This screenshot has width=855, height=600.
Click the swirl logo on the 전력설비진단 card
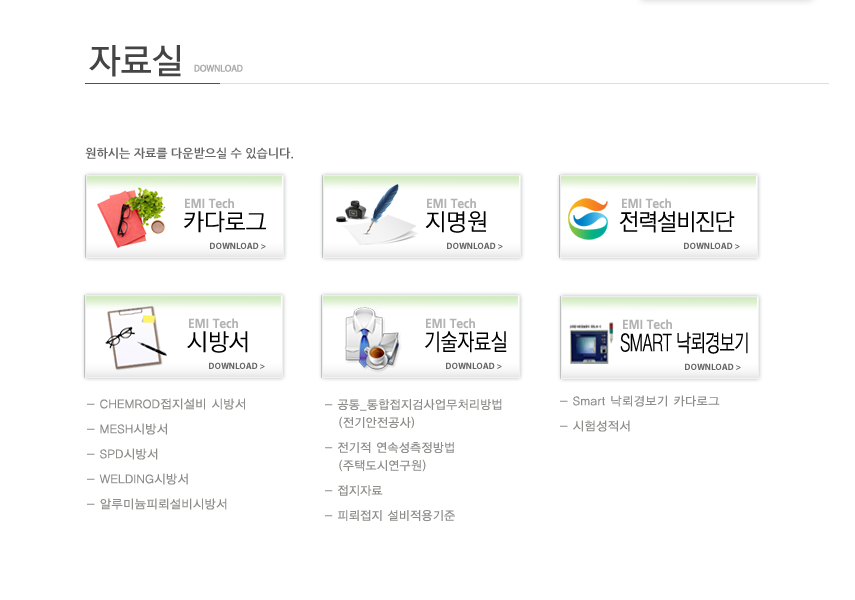click(x=588, y=218)
